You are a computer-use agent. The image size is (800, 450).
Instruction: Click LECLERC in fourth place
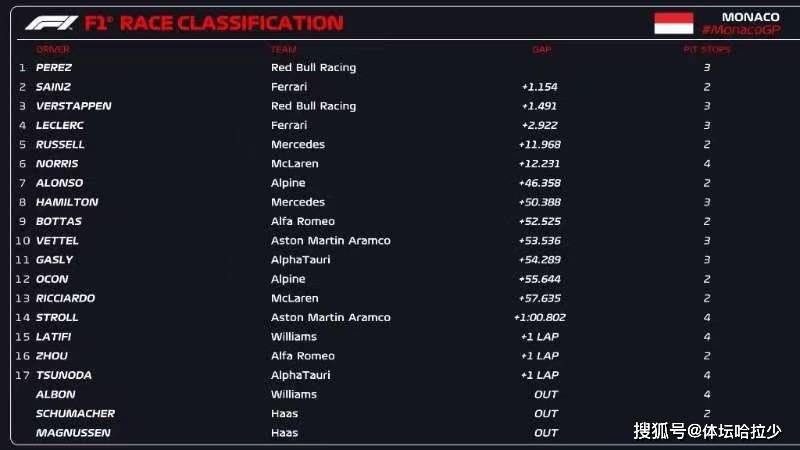pos(60,126)
